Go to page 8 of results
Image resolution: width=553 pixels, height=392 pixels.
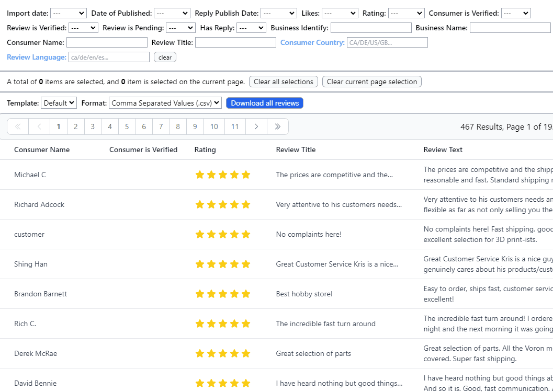coord(178,126)
